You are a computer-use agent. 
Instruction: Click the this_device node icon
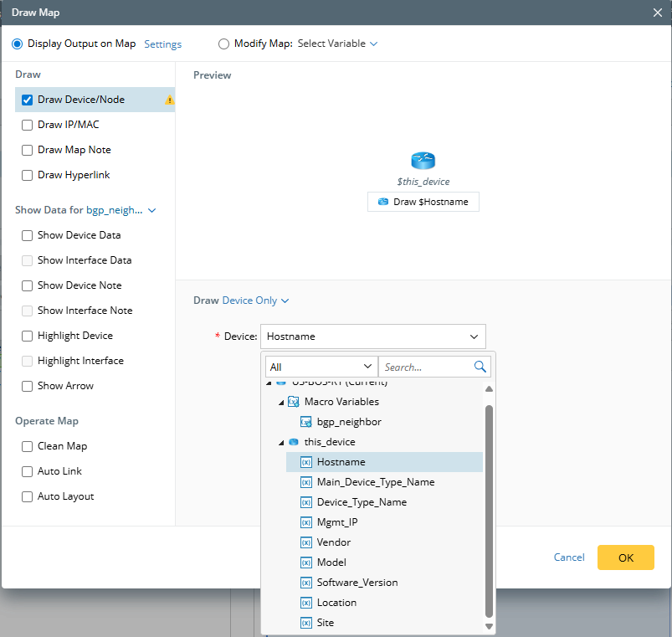(x=293, y=442)
